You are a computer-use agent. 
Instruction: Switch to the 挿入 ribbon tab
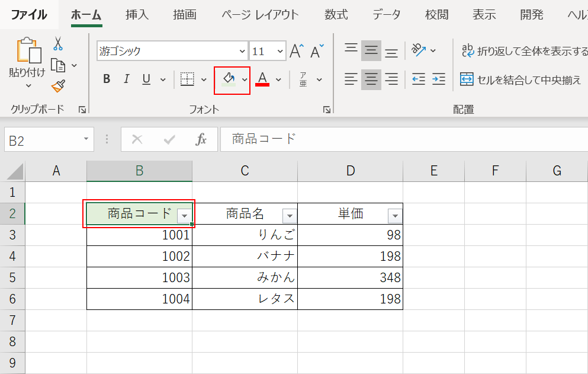point(137,15)
